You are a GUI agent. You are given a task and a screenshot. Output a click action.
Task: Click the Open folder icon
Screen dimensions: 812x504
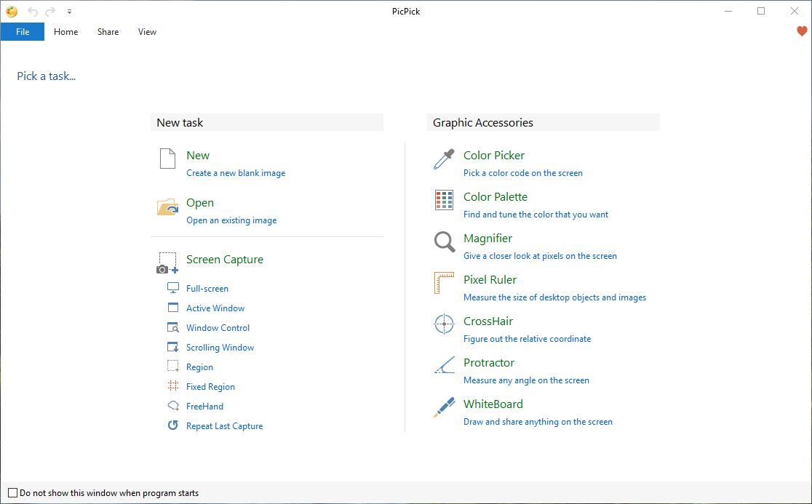(x=167, y=207)
